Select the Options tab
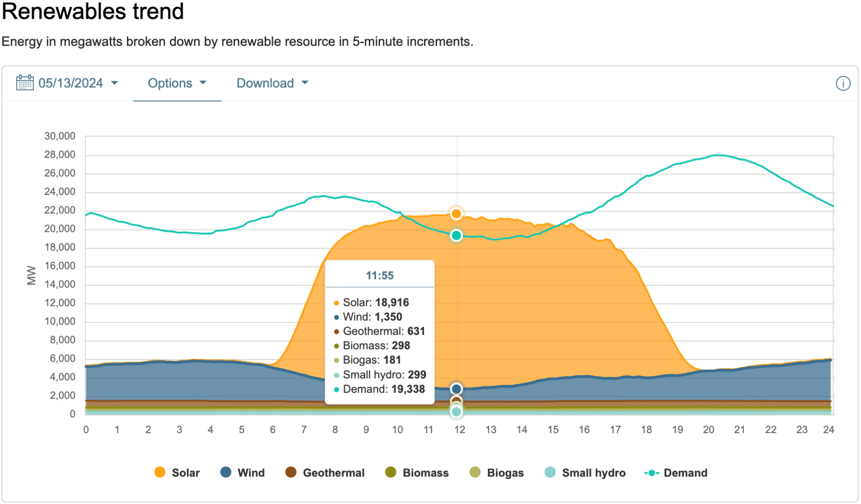 pos(170,83)
